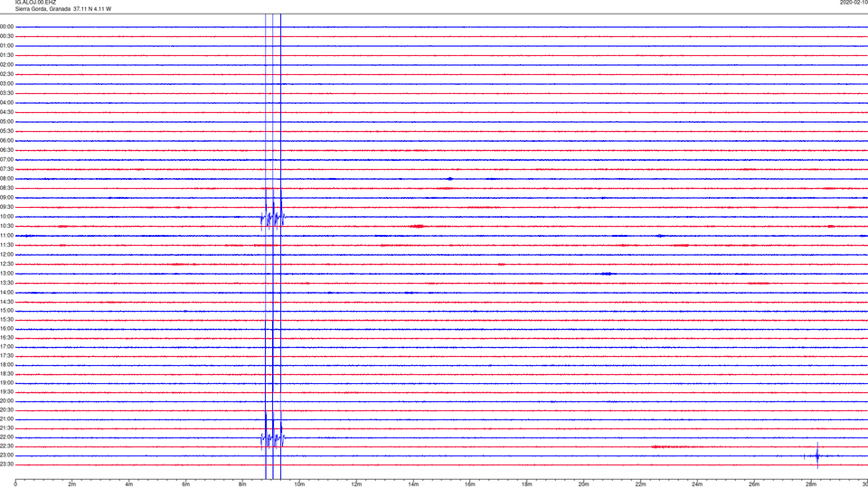Pick the 6m axis tick label
The width and height of the screenshot is (868, 488).
pos(186,484)
